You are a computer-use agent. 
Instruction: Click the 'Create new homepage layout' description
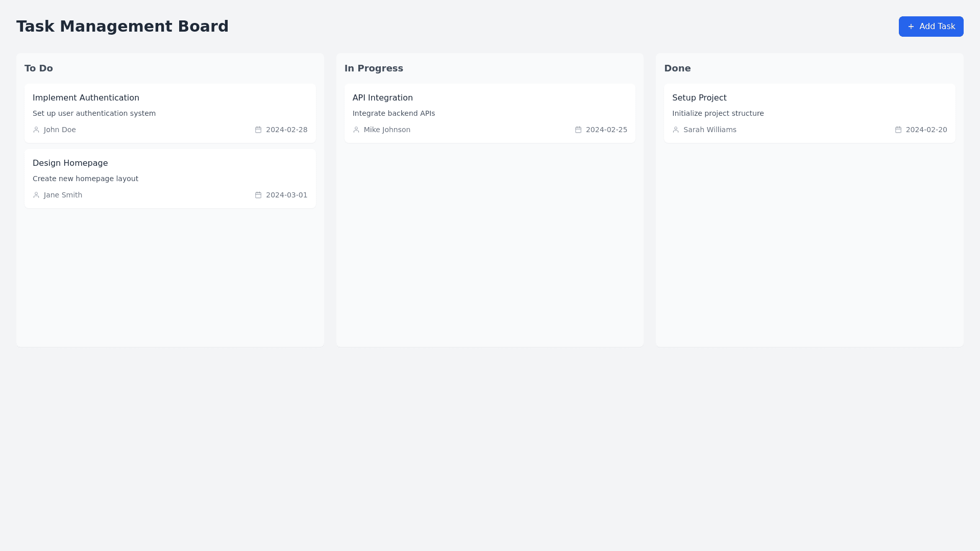(x=85, y=179)
